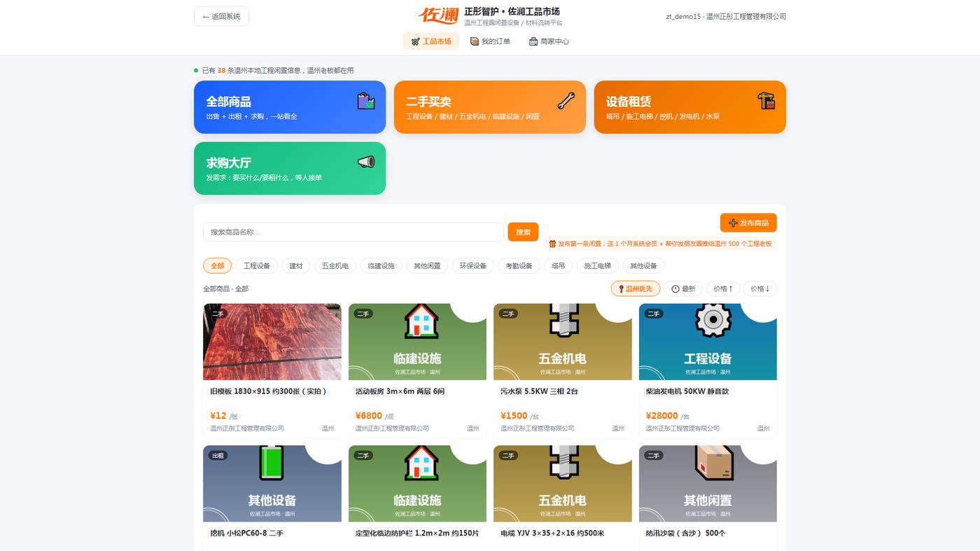This screenshot has height=551, width=980.
Task: Open the 二手买卖 category card
Action: point(490,107)
